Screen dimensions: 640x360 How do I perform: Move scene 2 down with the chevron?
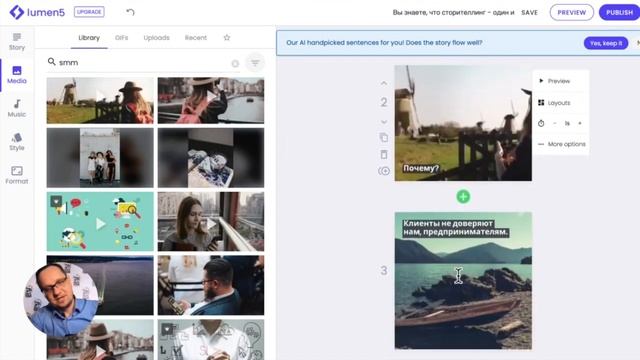click(x=384, y=122)
